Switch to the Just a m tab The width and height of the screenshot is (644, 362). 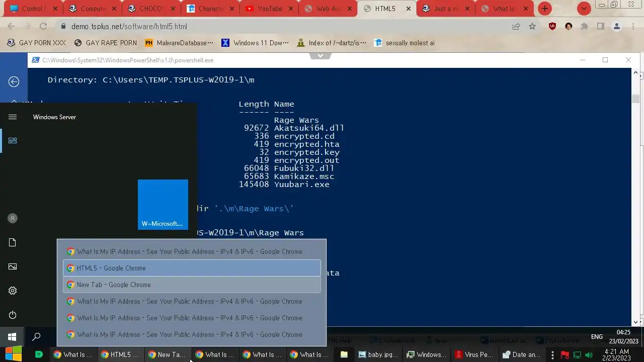tap(446, 9)
